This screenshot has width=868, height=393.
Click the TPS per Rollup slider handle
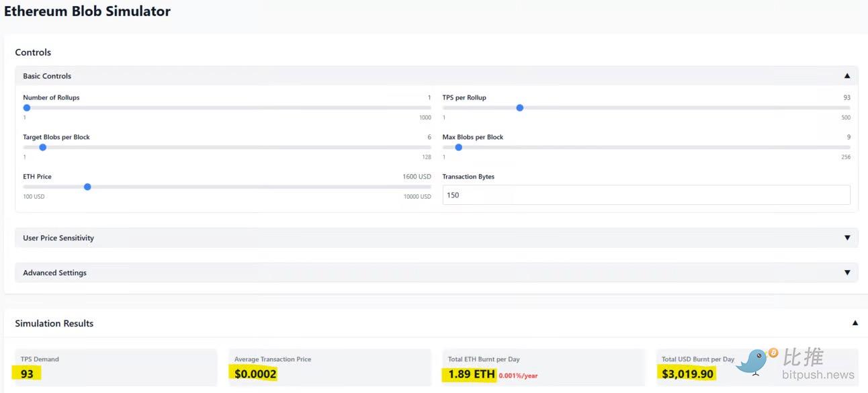pyautogui.click(x=519, y=107)
